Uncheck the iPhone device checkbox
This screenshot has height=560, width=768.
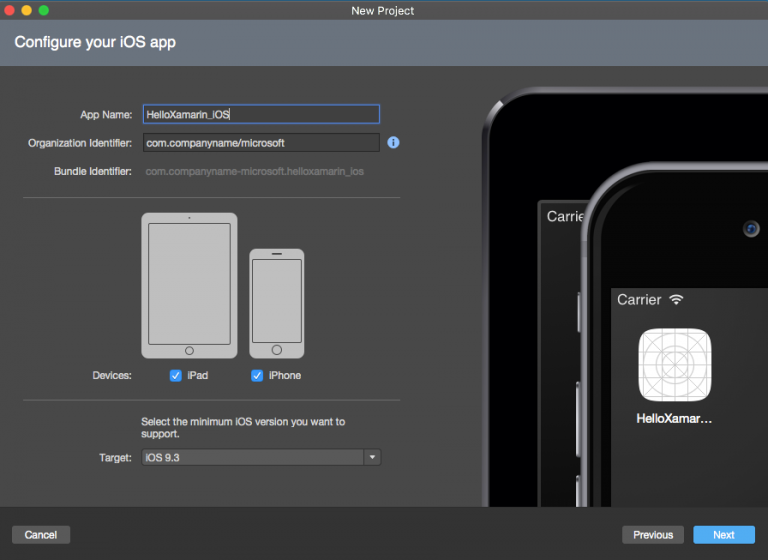coord(257,375)
